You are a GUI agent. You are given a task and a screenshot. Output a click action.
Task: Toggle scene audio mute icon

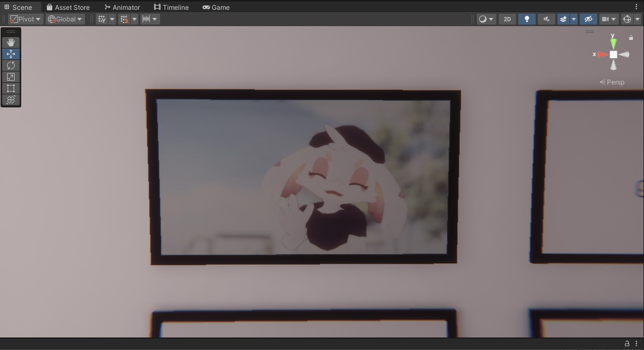(x=547, y=19)
